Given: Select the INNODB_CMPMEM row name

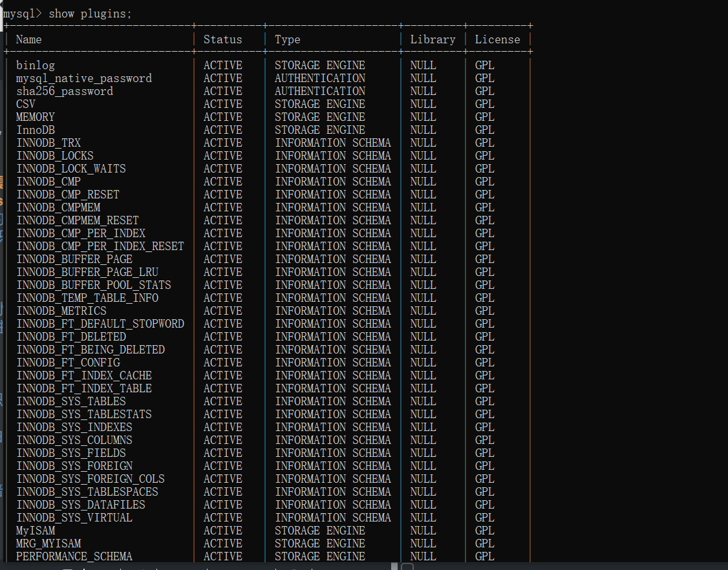Looking at the screenshot, I should tap(58, 208).
